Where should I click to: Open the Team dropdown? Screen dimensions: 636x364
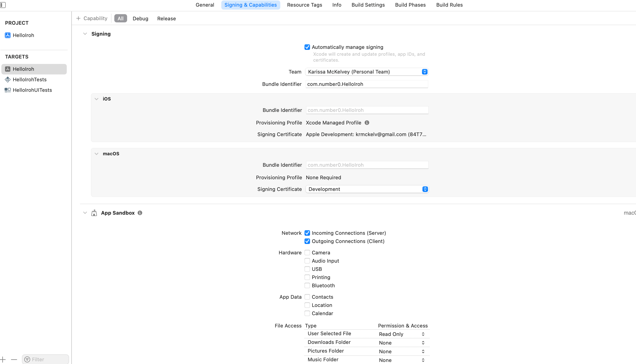(367, 72)
